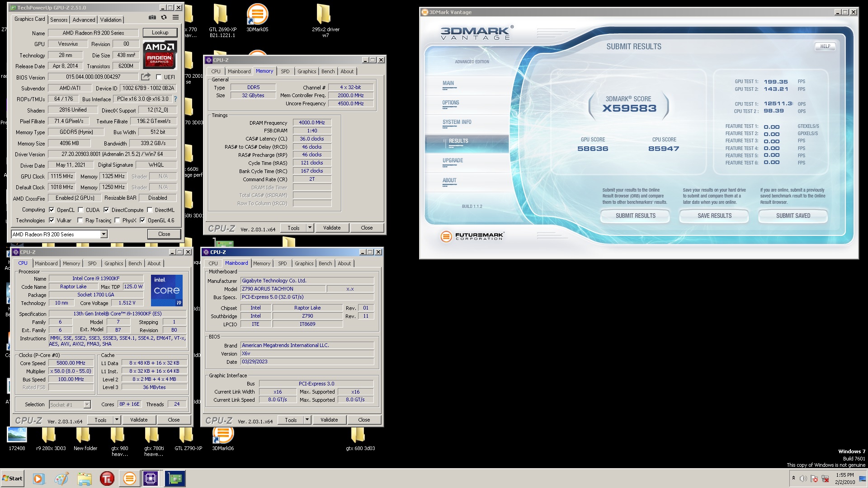The image size is (868, 488).
Task: Click the GPU-Z screenshot camera icon
Action: click(x=152, y=18)
